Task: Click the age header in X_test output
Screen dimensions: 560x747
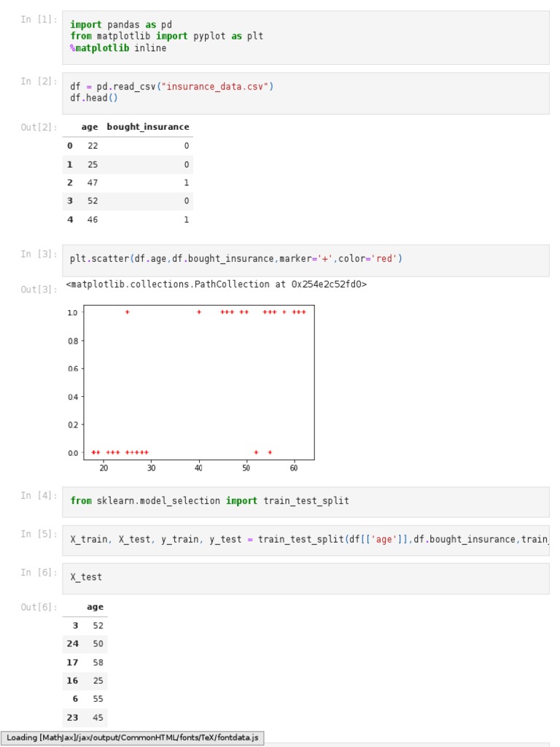Action: pyautogui.click(x=95, y=607)
